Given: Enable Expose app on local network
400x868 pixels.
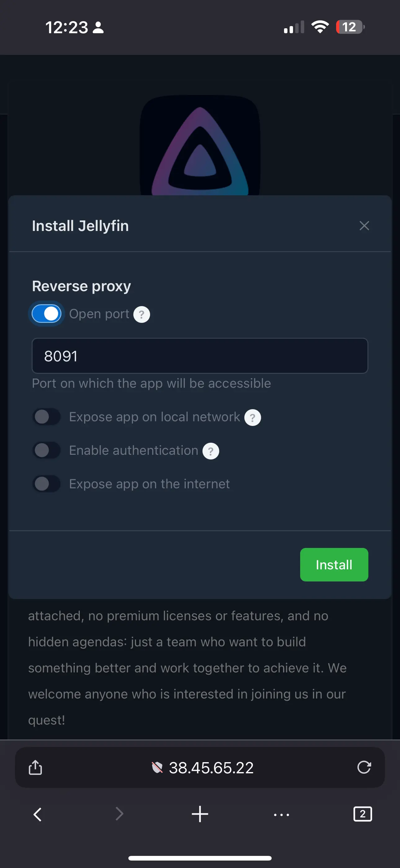Looking at the screenshot, I should pyautogui.click(x=47, y=417).
